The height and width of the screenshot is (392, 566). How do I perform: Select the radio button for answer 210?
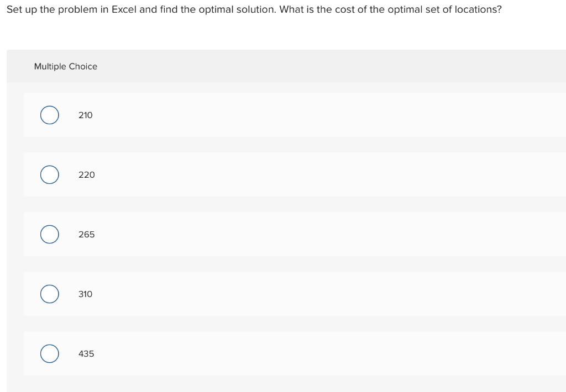tap(49, 115)
